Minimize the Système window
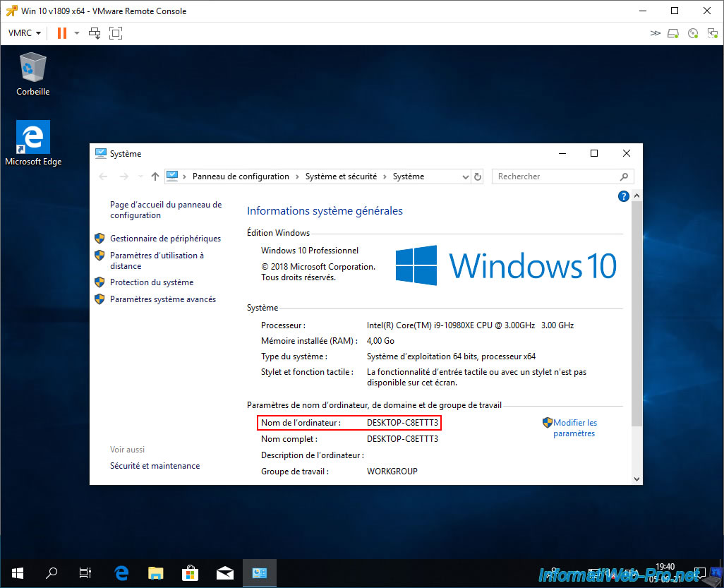724x588 pixels. click(x=562, y=153)
